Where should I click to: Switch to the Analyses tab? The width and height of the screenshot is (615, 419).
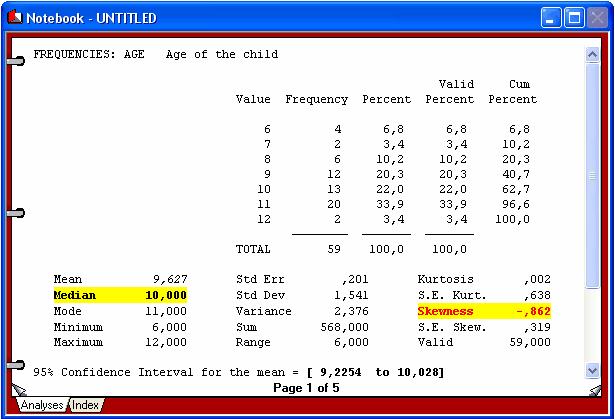[x=42, y=405]
